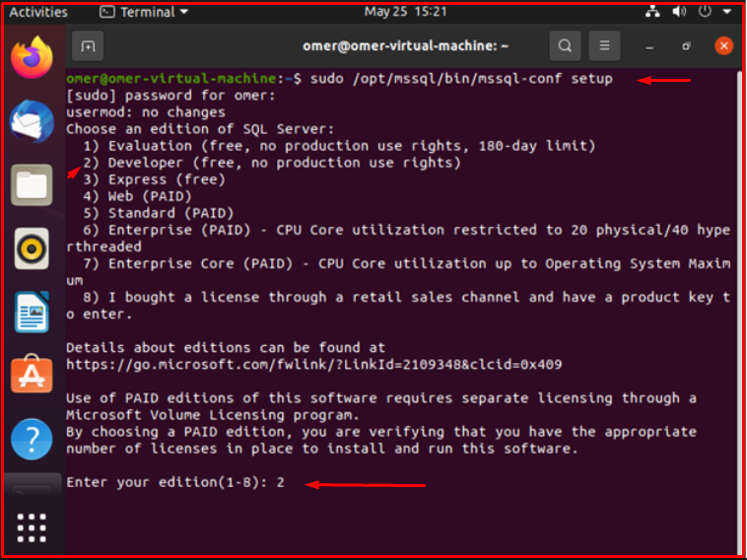Click 'Microsoft Volume Licensing program.' text
Screen dimensions: 747x560
click(x=213, y=415)
